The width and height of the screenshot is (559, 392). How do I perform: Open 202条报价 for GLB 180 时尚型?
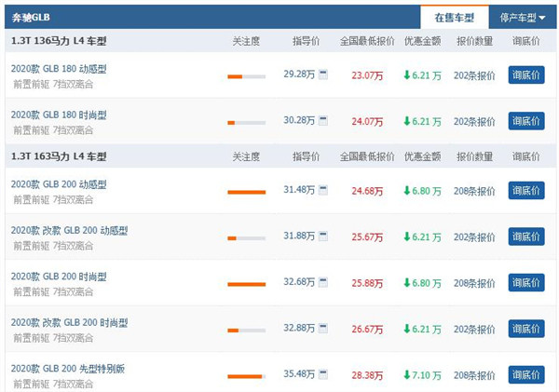474,122
